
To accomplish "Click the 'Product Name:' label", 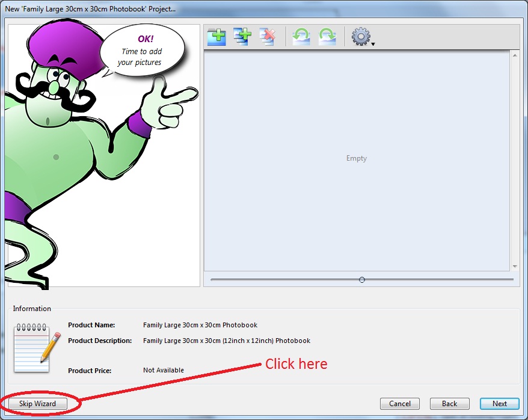I will click(x=91, y=325).
